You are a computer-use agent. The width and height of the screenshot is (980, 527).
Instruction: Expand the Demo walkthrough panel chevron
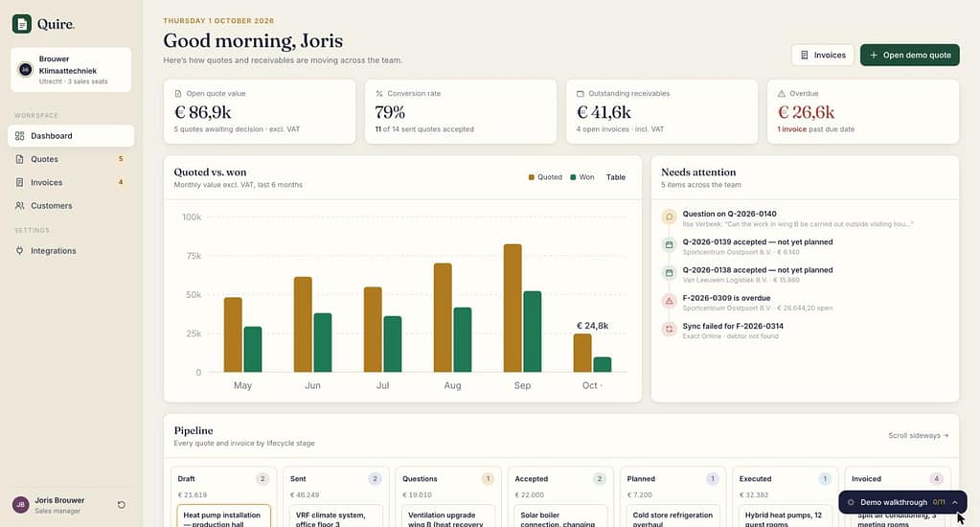(x=955, y=502)
